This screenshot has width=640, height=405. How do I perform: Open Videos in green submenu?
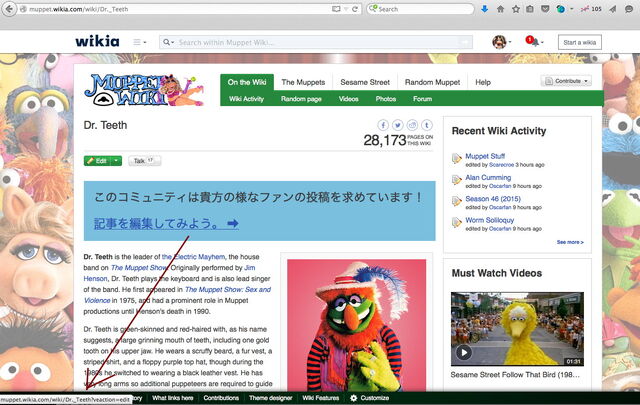349,99
